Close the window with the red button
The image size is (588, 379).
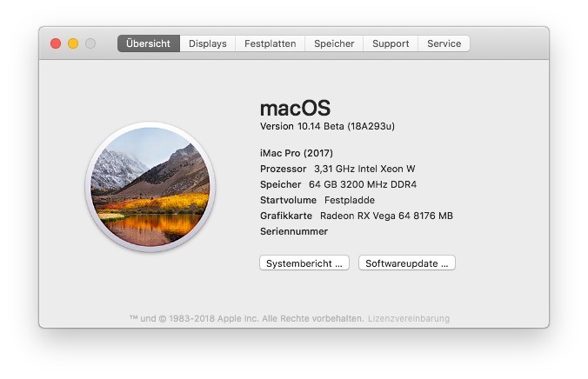coord(56,43)
